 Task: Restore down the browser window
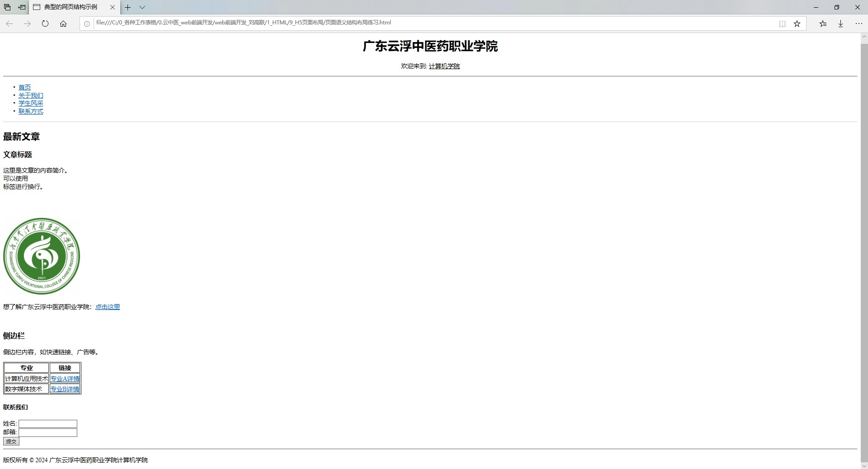(837, 7)
